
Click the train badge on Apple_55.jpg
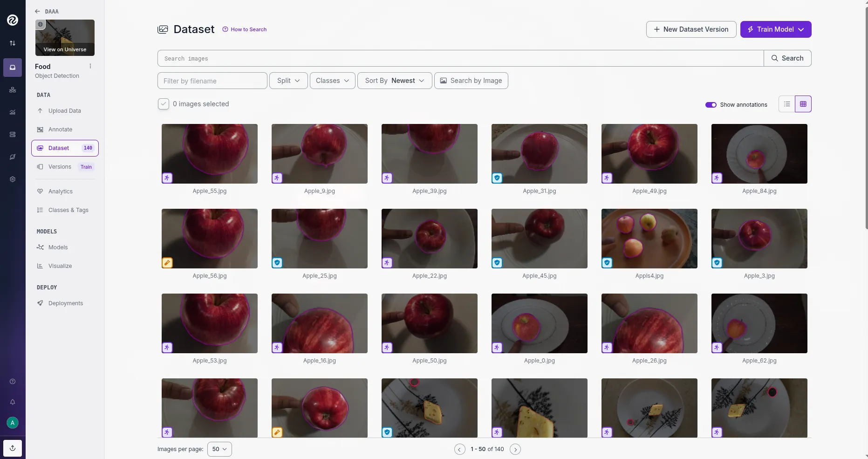click(167, 178)
